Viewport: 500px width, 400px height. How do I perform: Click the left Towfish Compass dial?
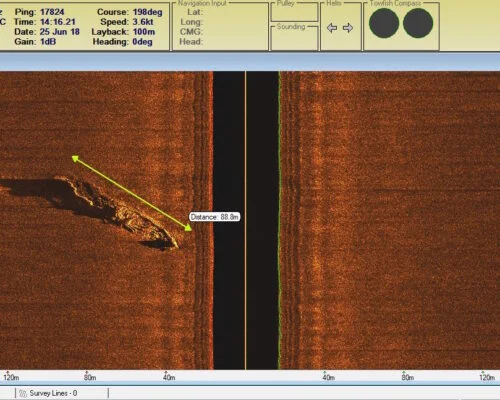coord(384,23)
